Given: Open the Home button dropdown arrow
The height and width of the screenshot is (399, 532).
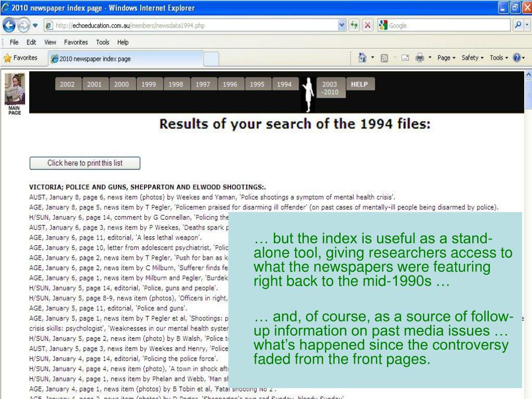Looking at the screenshot, I should pos(373,58).
